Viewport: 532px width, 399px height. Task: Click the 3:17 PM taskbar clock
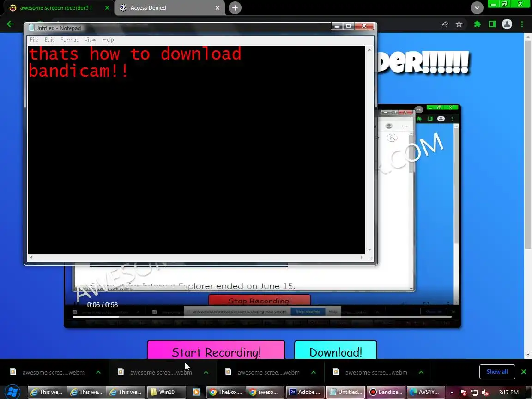pyautogui.click(x=508, y=392)
